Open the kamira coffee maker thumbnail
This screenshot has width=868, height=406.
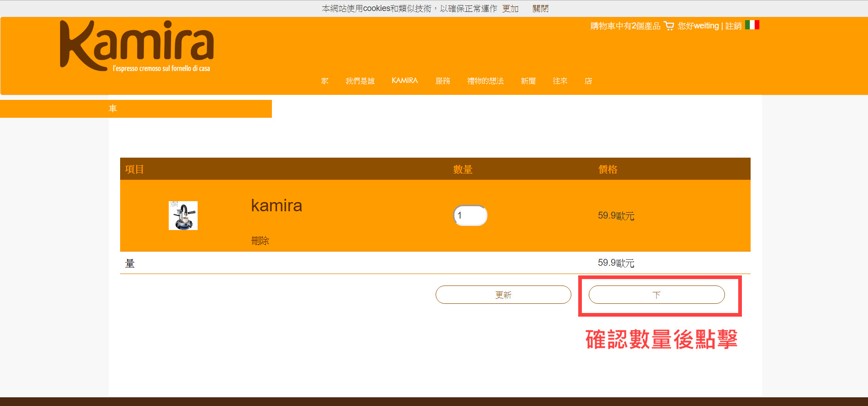pyautogui.click(x=183, y=215)
